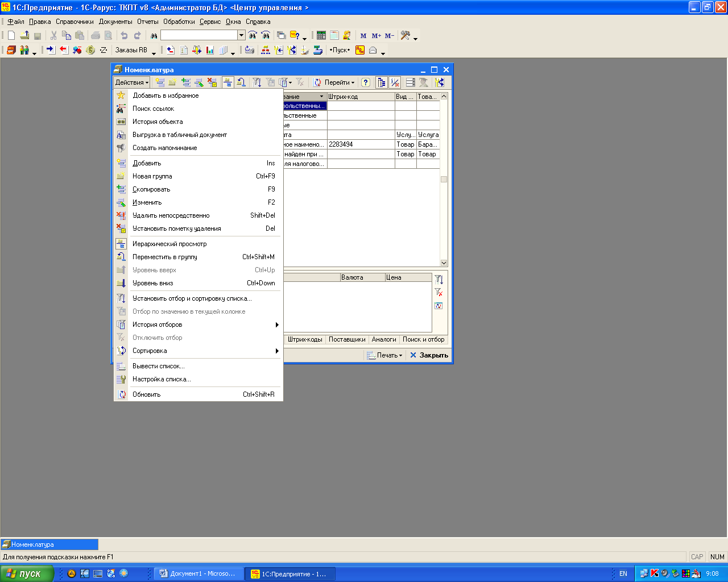Click the hammer and wrench tools icon

[404, 35]
